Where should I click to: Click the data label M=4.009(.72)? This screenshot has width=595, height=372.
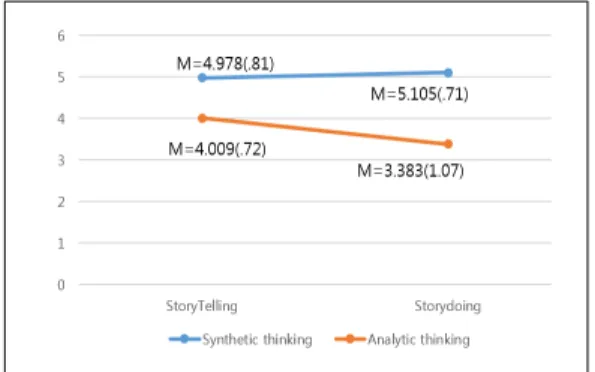pyautogui.click(x=217, y=149)
